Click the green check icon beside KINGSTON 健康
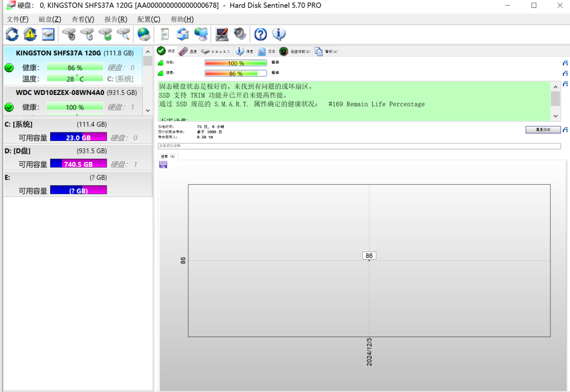This screenshot has width=570, height=392. pos(9,68)
